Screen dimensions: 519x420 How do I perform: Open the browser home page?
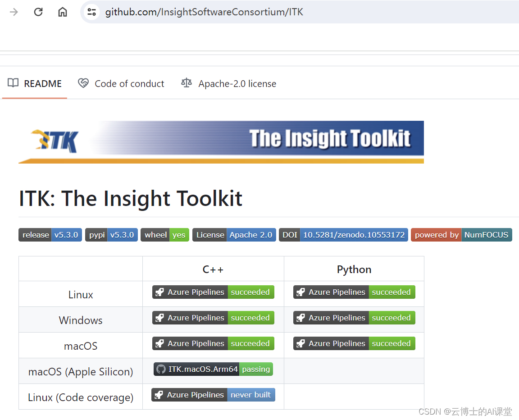pos(63,12)
